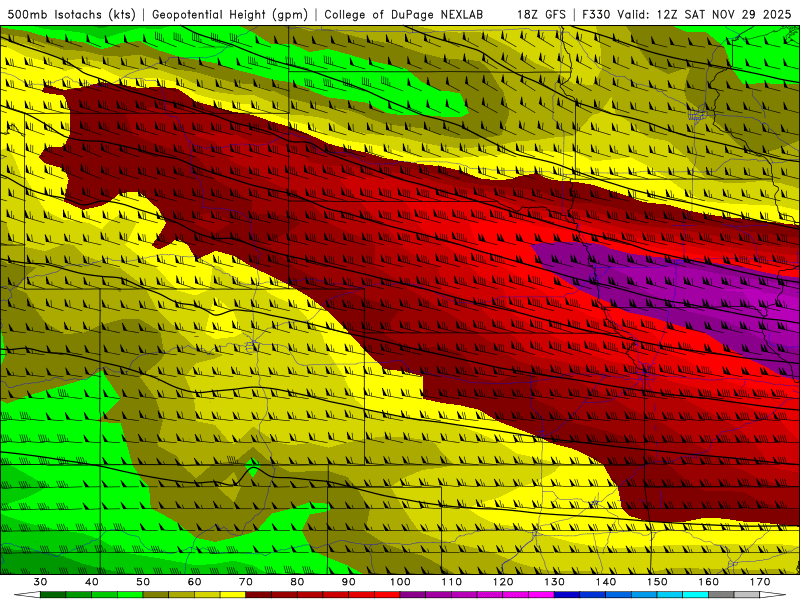Click the cyan swatch just before 160
The width and height of the screenshot is (800, 600).
[695, 594]
